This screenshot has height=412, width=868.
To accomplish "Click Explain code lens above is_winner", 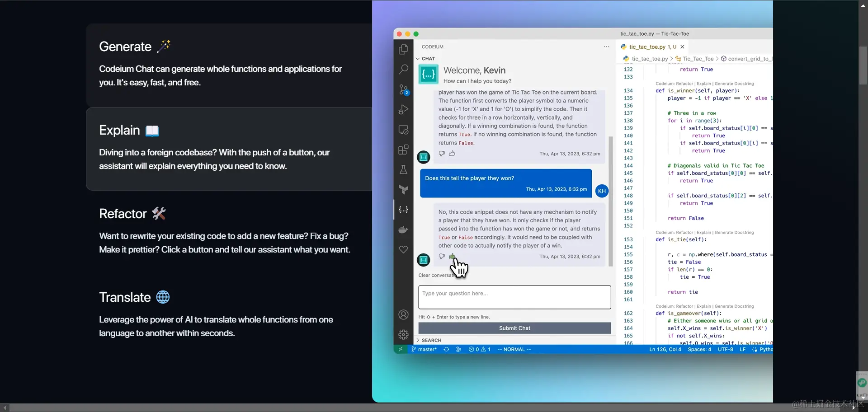I will [x=703, y=84].
